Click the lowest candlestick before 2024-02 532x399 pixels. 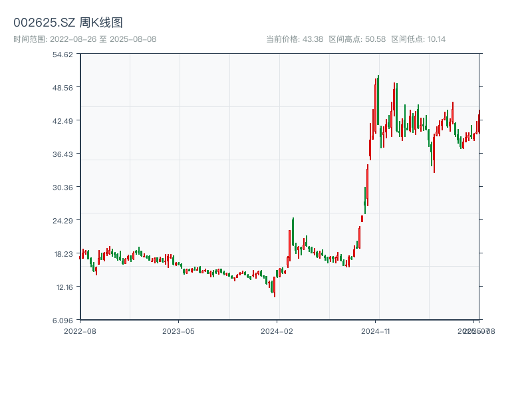point(274,289)
